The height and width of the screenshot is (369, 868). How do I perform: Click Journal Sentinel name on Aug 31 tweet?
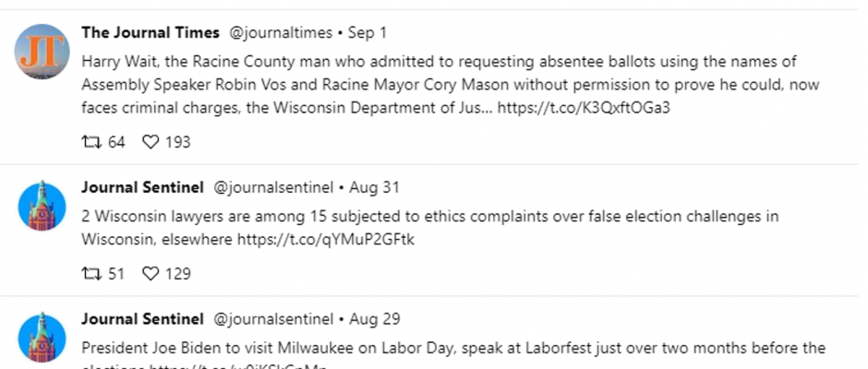tap(142, 187)
